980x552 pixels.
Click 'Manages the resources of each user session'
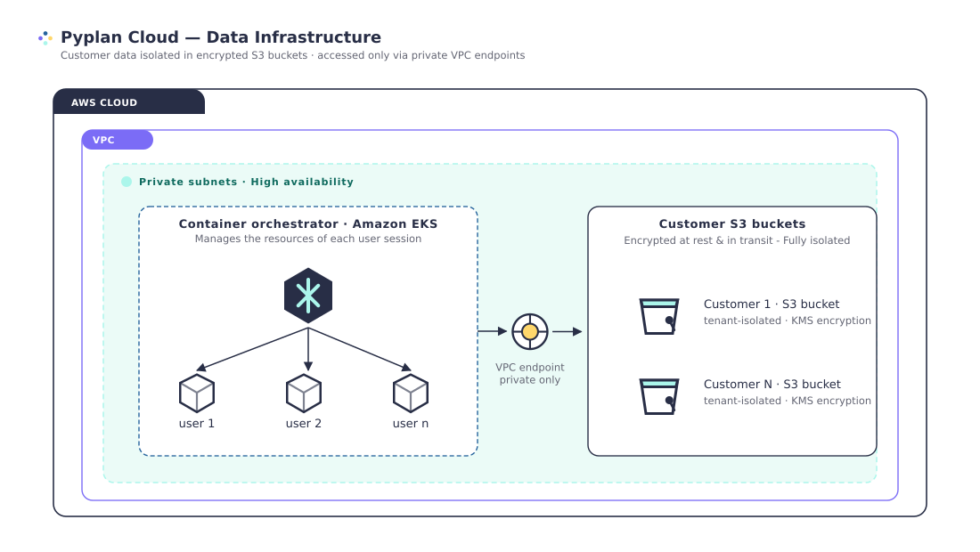tap(308, 239)
